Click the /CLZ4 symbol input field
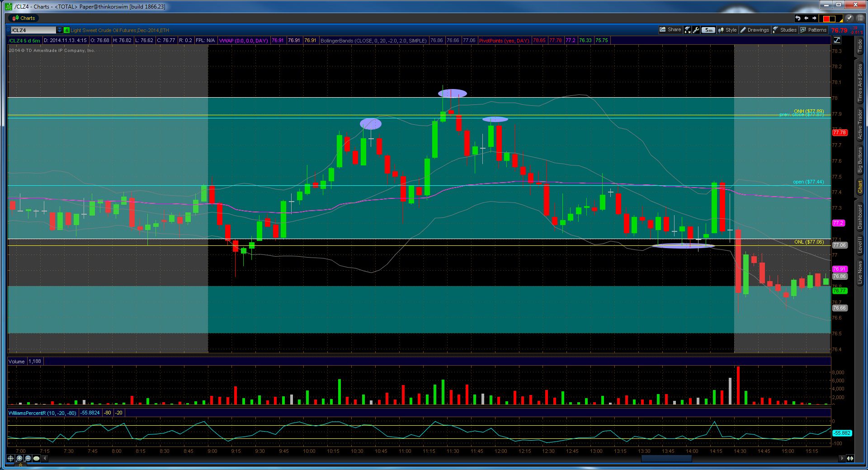868x470 pixels. pyautogui.click(x=33, y=30)
